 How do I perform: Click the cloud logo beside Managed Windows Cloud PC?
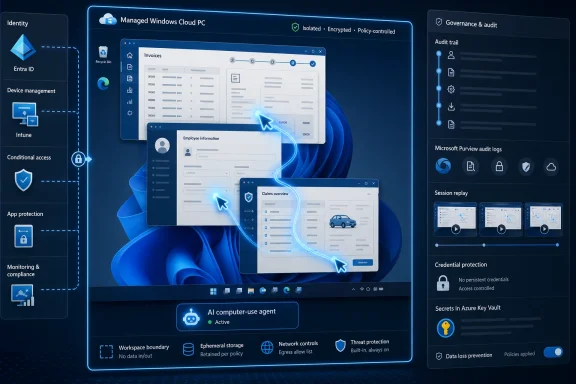tap(108, 19)
